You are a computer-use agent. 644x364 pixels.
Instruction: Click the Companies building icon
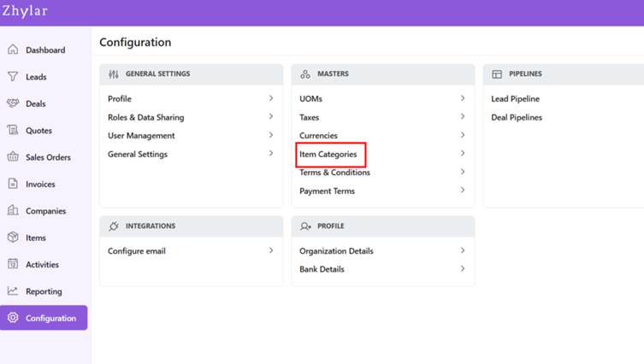(13, 210)
